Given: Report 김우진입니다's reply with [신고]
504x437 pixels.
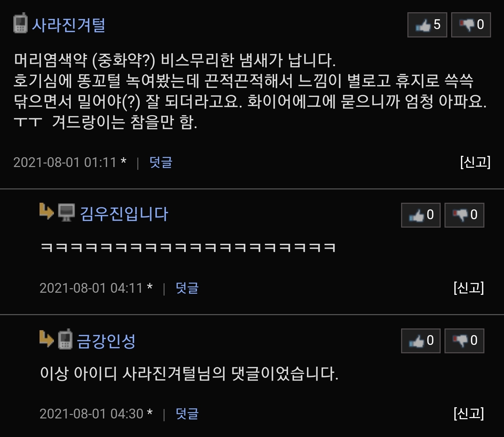Looking at the screenshot, I should [x=469, y=288].
